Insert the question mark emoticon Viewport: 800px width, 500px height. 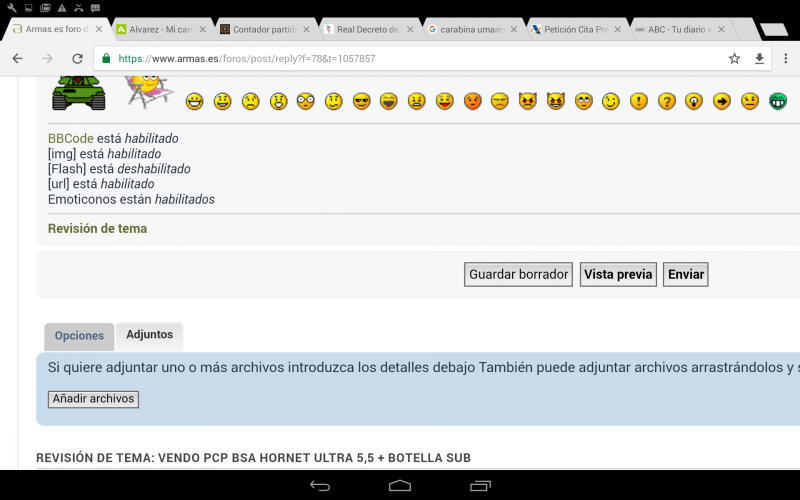[x=666, y=101]
